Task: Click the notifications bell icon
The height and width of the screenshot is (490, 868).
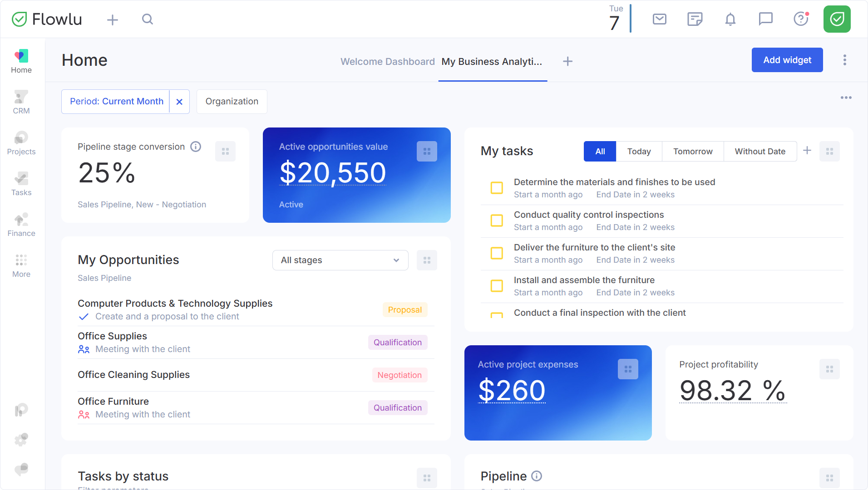Action: tap(730, 19)
